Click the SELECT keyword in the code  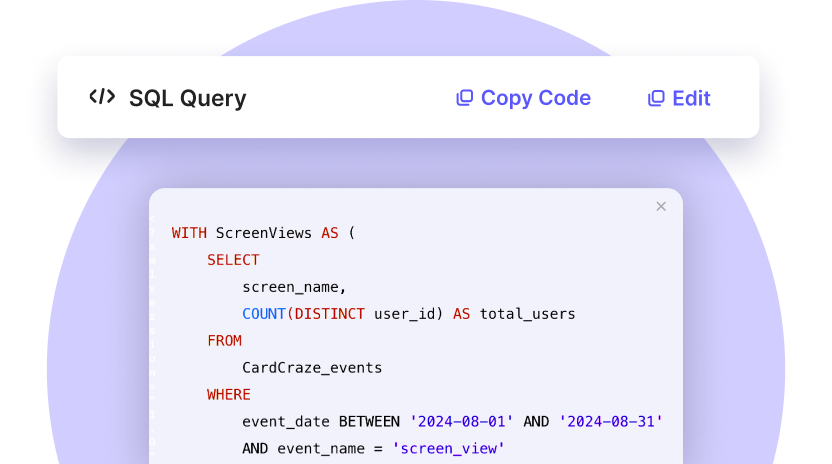pyautogui.click(x=233, y=260)
